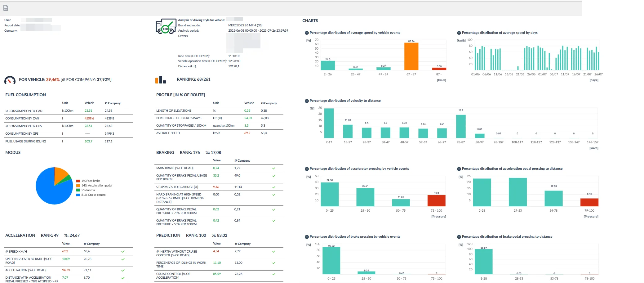
Task: Click the '4509,6' consumption value
Action: coord(89,119)
